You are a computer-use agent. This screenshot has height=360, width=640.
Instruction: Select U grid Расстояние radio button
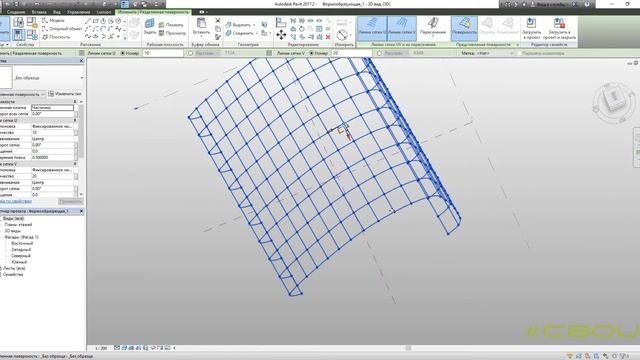191,53
